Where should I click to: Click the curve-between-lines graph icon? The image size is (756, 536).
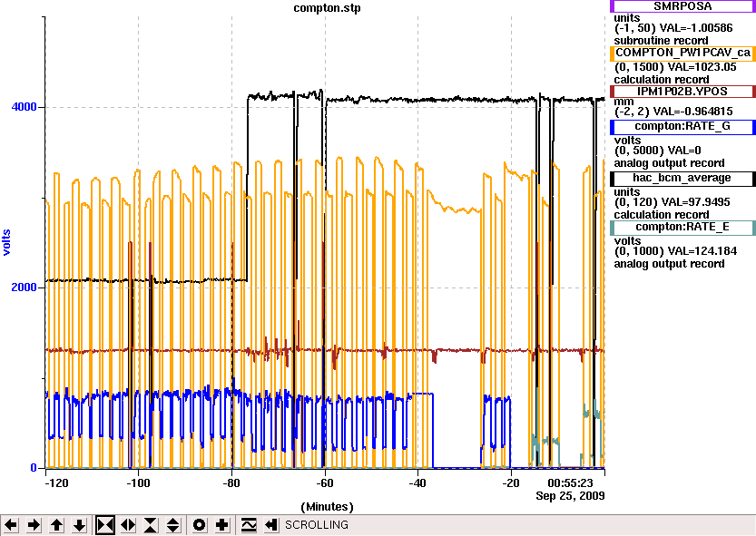click(x=249, y=525)
